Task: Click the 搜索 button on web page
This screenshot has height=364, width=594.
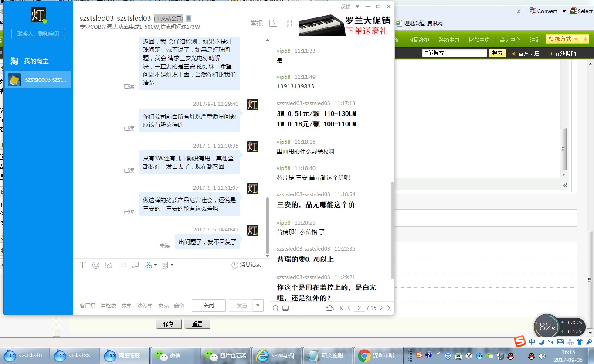Action: 497,53
